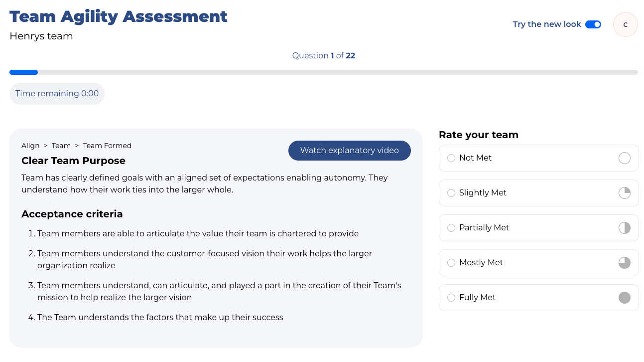Click the fully filled circle icon
The image size is (644, 362).
[x=624, y=298]
